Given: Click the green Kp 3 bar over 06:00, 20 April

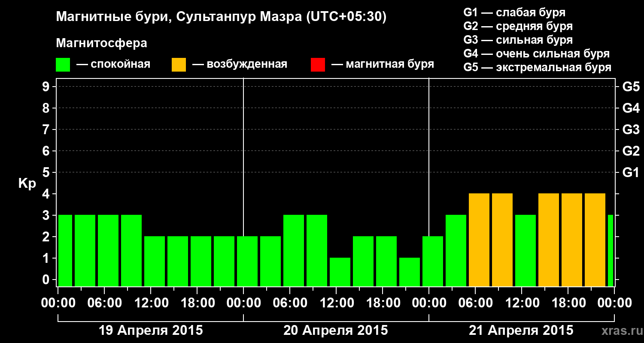Looking at the screenshot, I should pyautogui.click(x=294, y=251).
